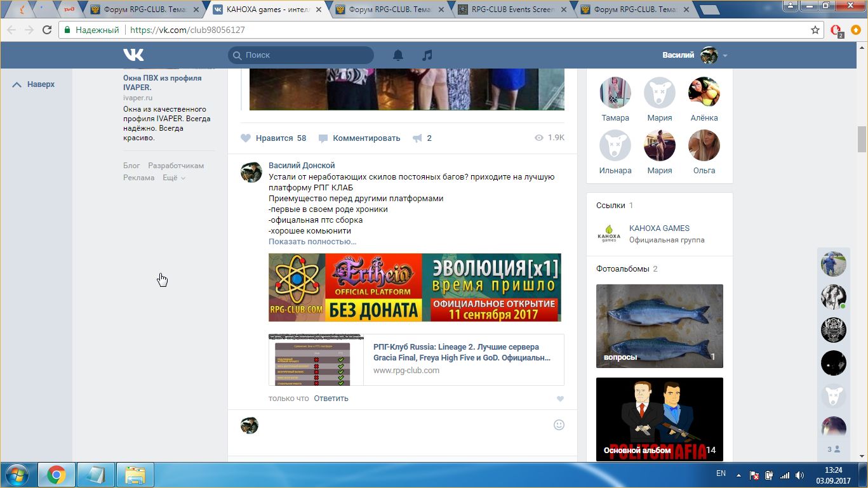Open the network signal tray icon
Image resolution: width=868 pixels, height=488 pixels.
785,475
